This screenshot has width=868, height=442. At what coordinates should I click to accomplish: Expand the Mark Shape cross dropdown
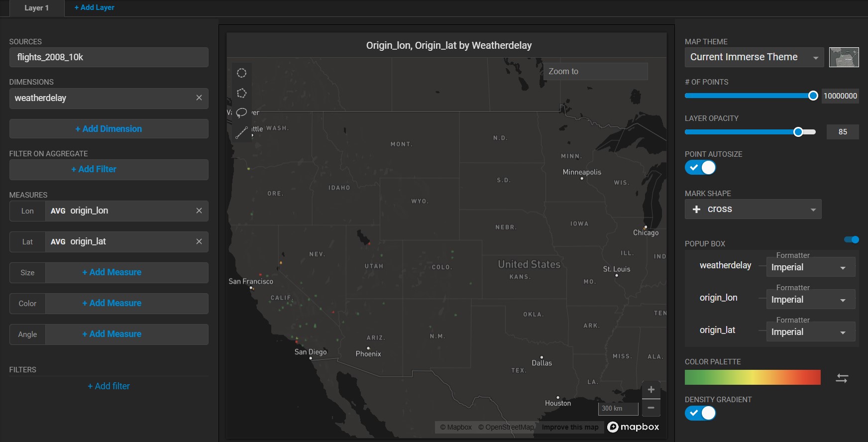point(753,210)
